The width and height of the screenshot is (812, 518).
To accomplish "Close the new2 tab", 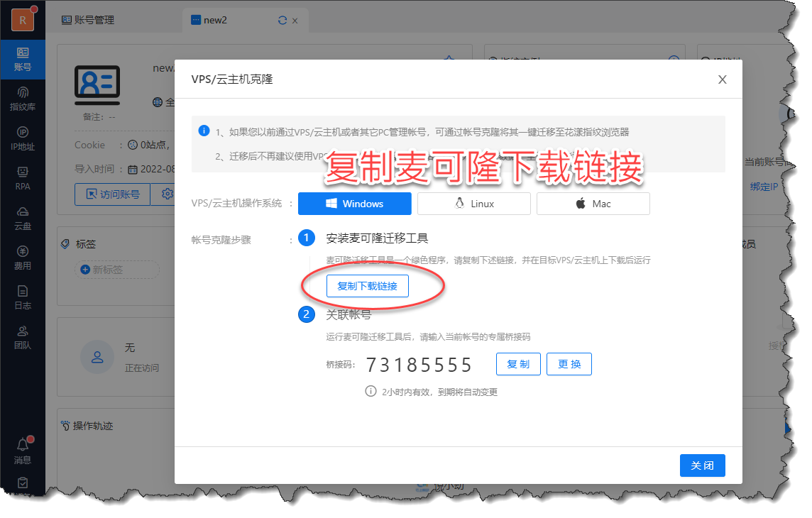I will (x=295, y=21).
